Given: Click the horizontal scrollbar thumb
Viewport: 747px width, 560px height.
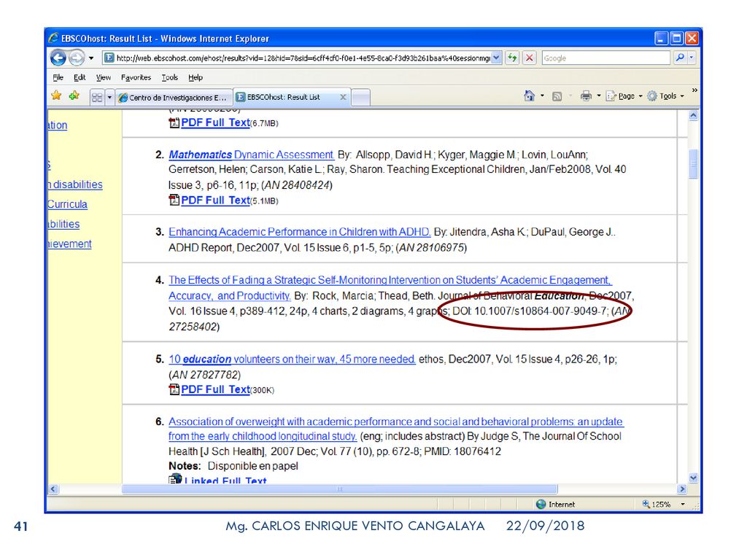Looking at the screenshot, I should (340, 489).
